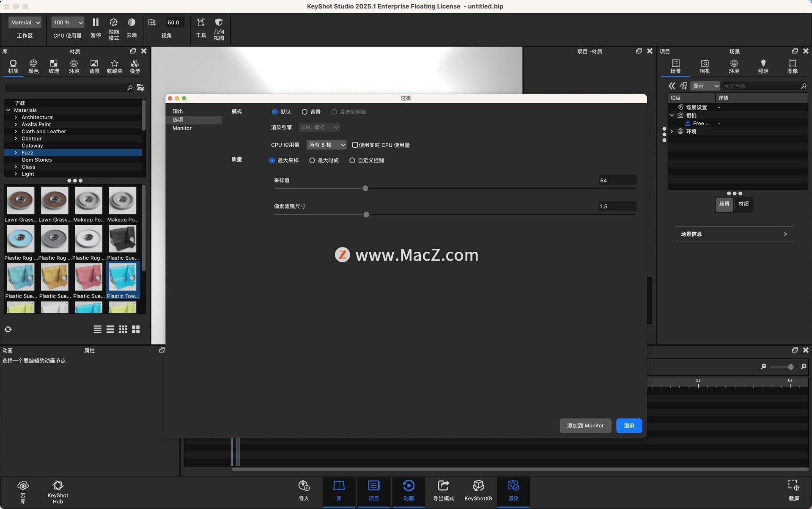This screenshot has width=812, height=509.
Task: Switch to Image tab in project panel
Action: [792, 66]
